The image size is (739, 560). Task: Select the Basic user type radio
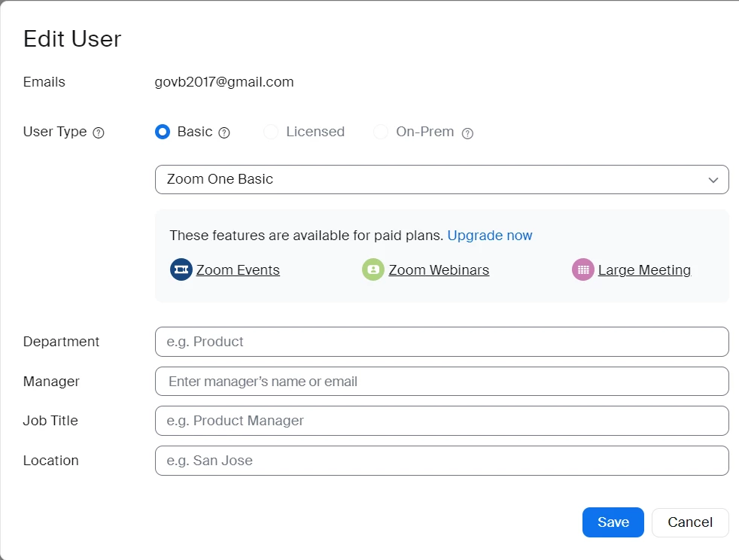[163, 132]
